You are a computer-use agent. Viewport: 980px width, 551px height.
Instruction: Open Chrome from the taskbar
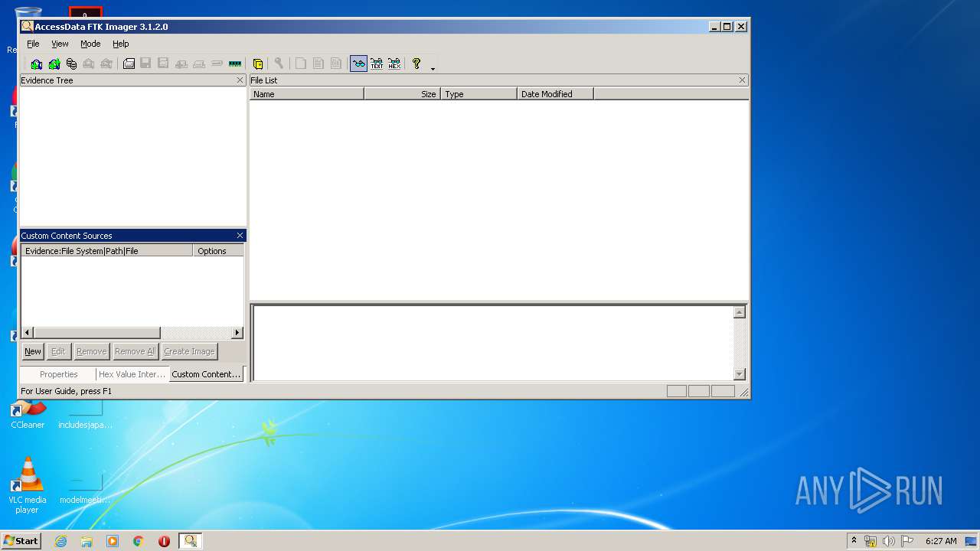139,541
